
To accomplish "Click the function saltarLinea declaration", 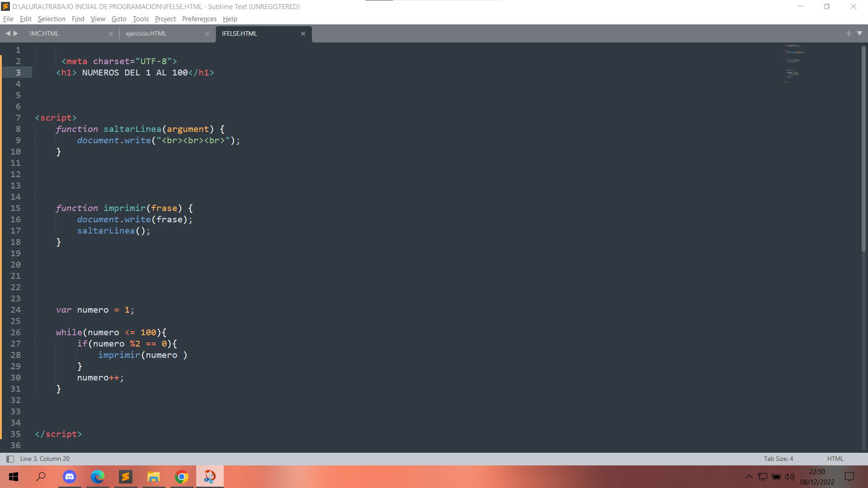I will [x=140, y=129].
